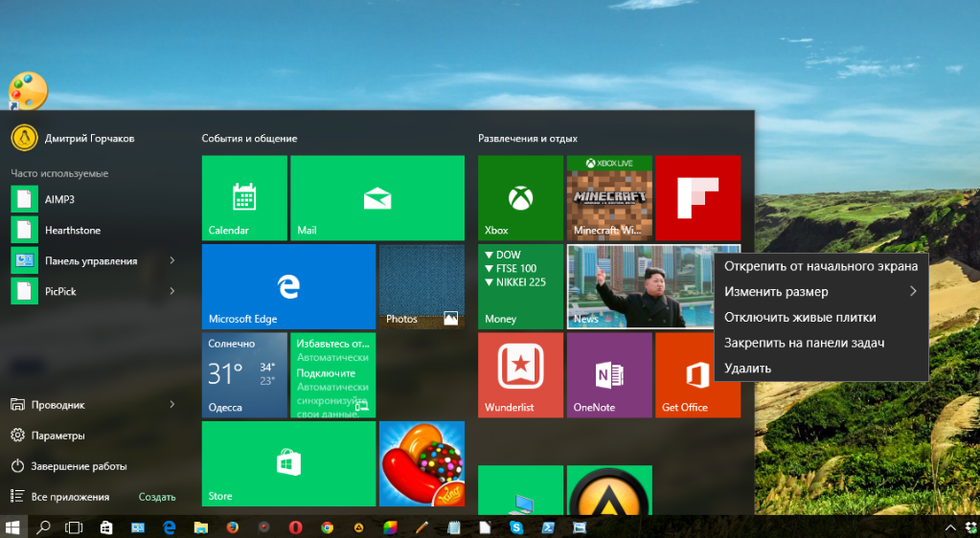Click "Все приложения" to list all apps

70,497
